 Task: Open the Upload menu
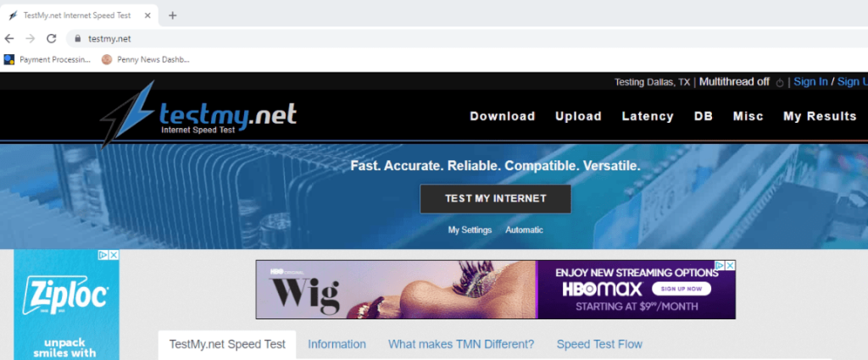coord(578,116)
